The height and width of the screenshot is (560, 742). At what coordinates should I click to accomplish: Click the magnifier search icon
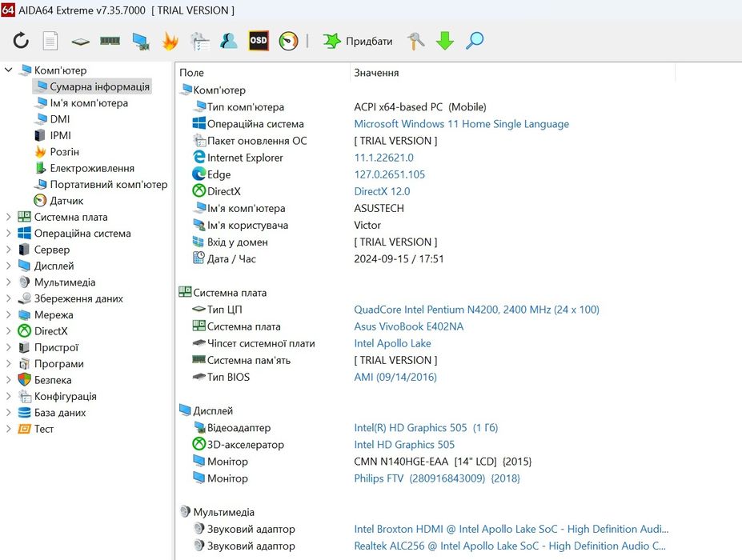tap(475, 41)
